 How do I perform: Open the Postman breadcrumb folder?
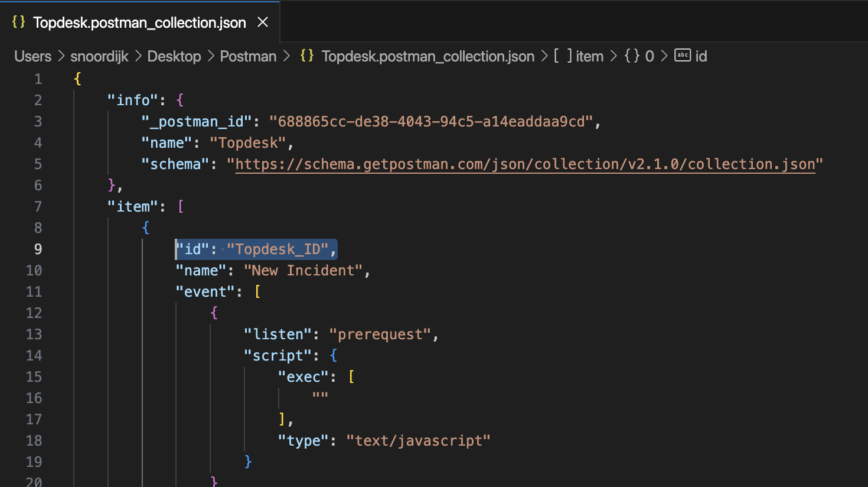pyautogui.click(x=248, y=56)
